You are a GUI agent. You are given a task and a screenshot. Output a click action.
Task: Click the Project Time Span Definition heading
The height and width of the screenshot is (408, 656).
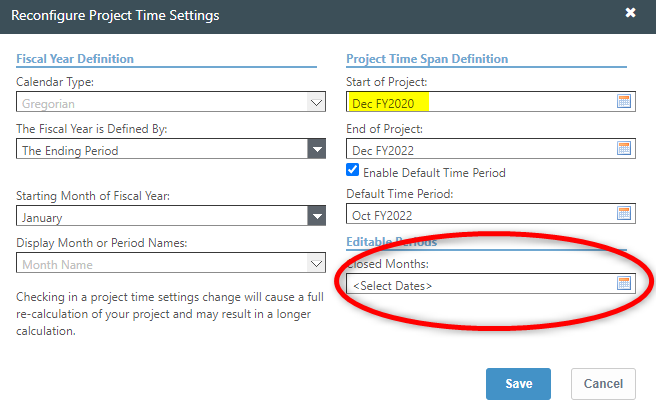(x=427, y=59)
